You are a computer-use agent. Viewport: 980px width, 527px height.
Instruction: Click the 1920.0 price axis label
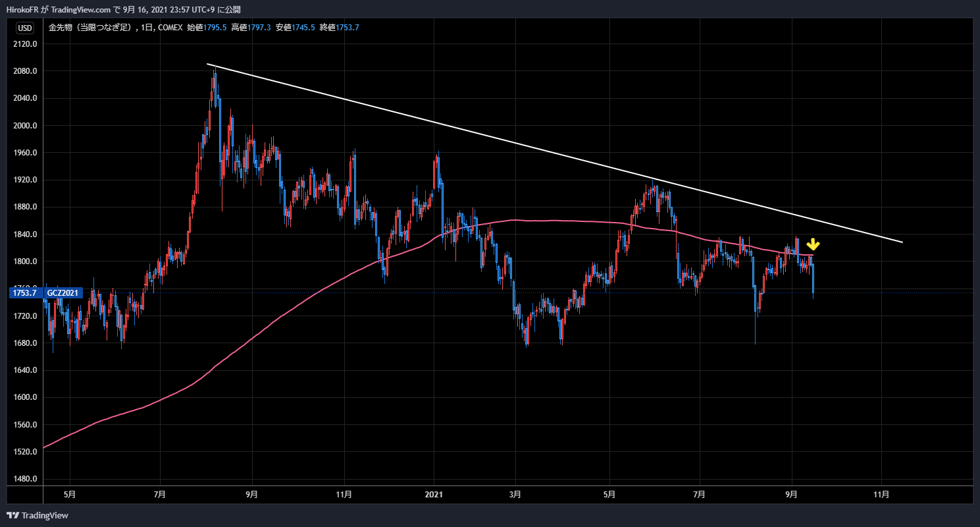[x=25, y=180]
